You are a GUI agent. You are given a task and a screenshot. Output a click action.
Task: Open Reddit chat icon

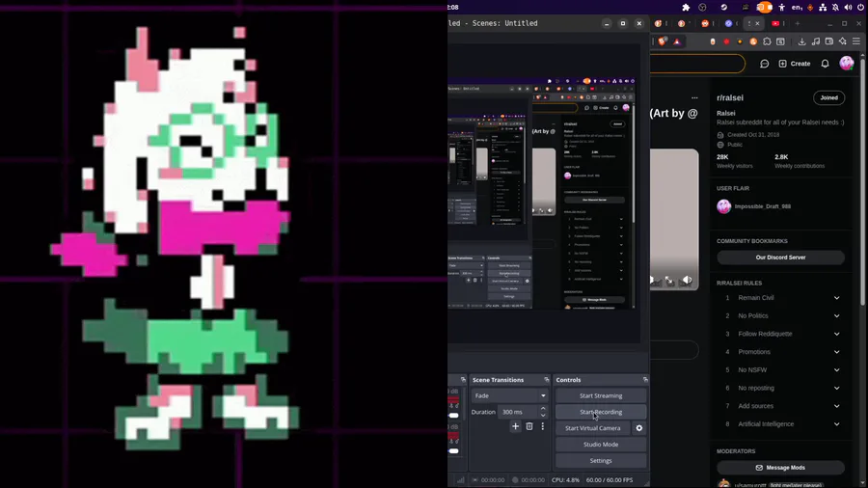(765, 64)
